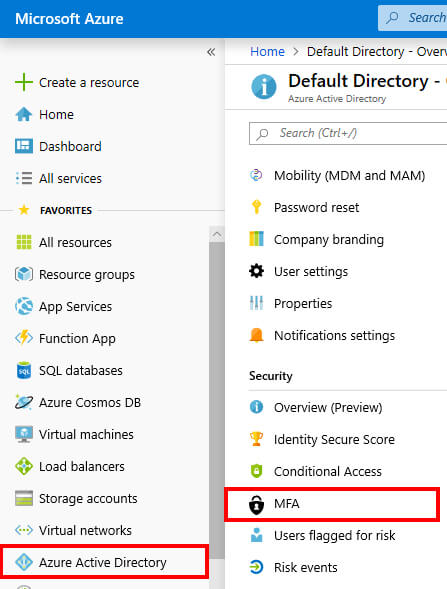Viewport: 447px width, 589px height.
Task: Collapse the left sidebar with double chevron
Action: point(211,52)
